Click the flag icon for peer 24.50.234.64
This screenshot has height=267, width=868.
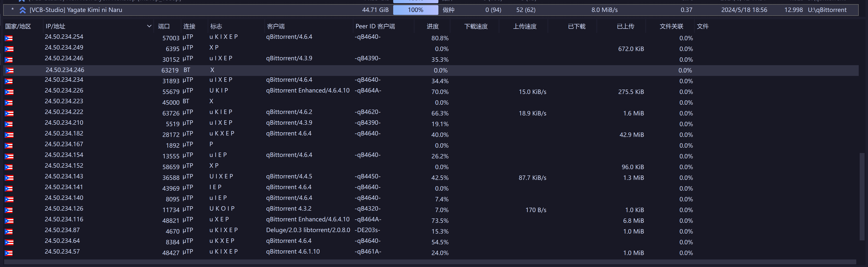9,242
